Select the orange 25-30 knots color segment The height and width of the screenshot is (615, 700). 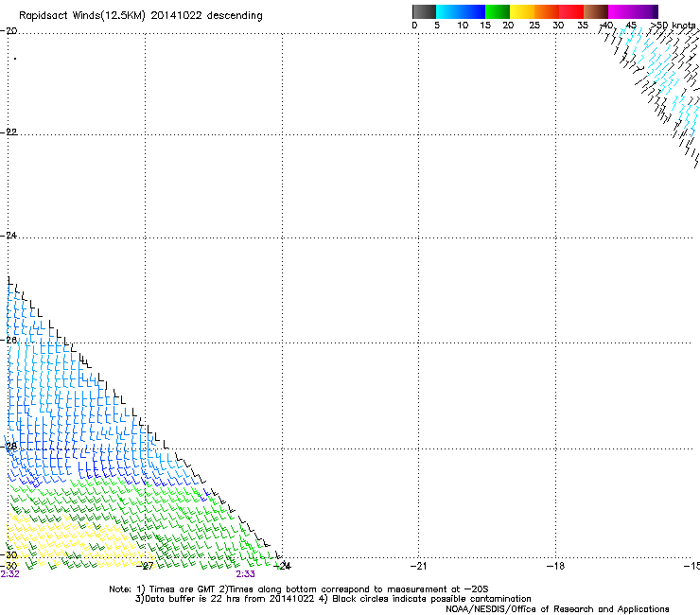point(547,11)
